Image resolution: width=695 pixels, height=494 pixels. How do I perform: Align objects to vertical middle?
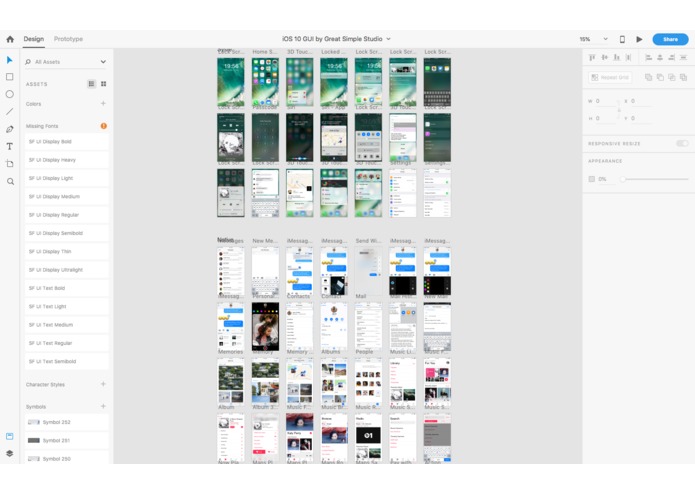click(604, 58)
